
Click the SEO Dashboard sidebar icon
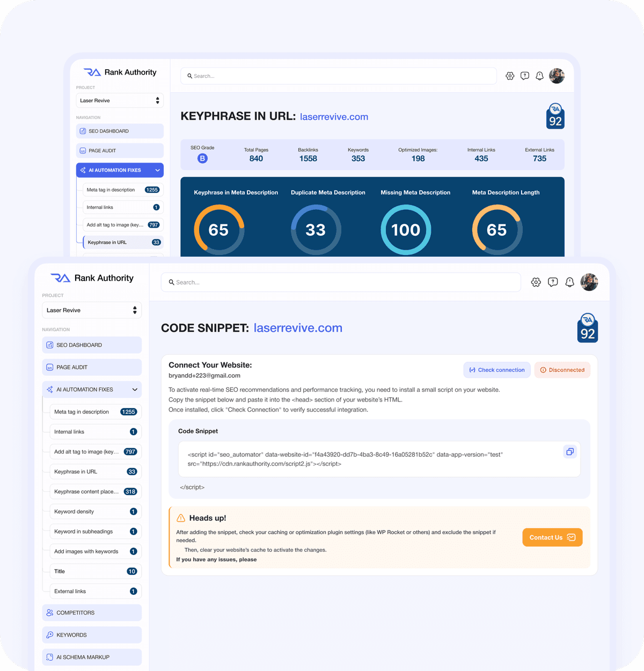49,345
